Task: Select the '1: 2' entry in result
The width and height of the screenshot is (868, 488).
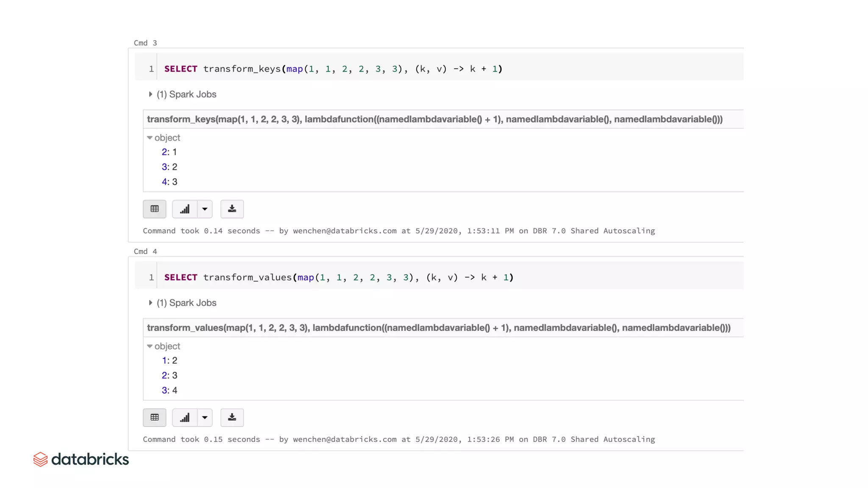Action: coord(170,360)
